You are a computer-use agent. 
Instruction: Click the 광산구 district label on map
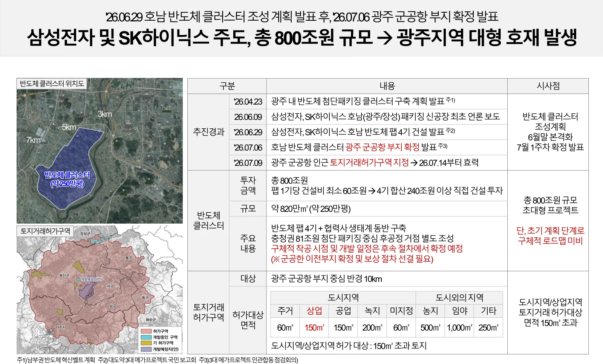click(64, 276)
